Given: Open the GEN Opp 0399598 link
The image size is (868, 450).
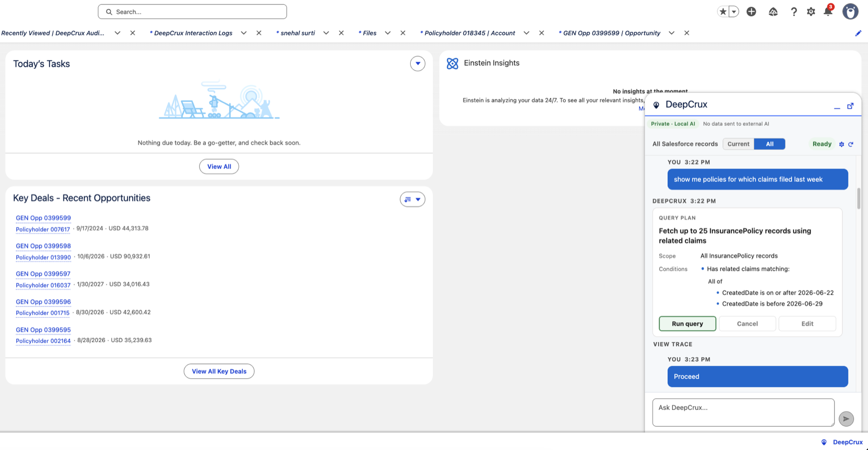Looking at the screenshot, I should point(43,246).
